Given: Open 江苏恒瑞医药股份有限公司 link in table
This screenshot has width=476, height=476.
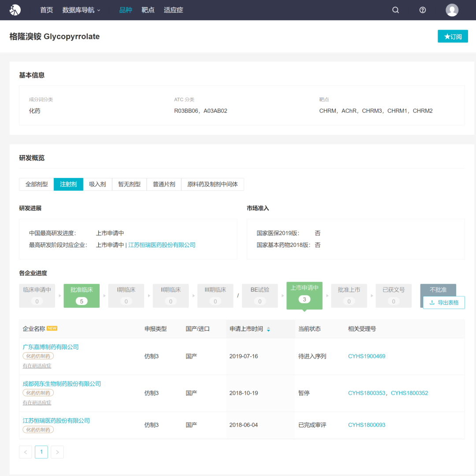Looking at the screenshot, I should [56, 421].
